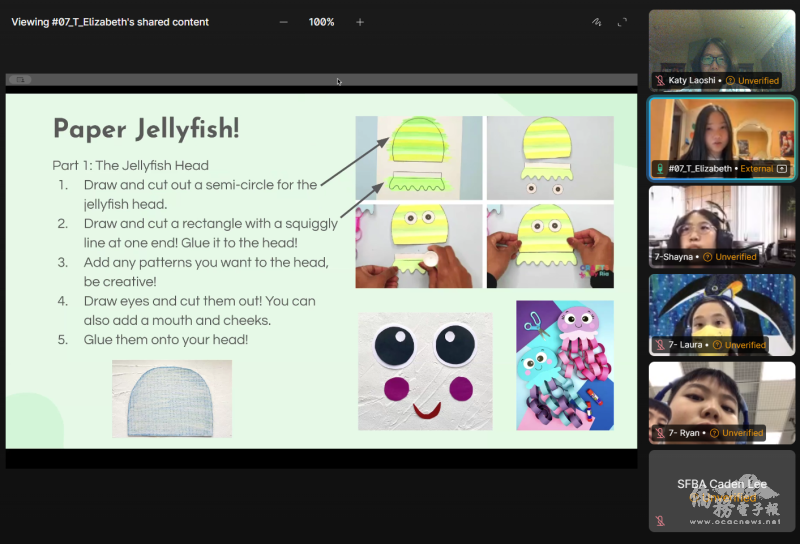Select 7-Shayna's video tile
The width and height of the screenshot is (800, 544).
[x=722, y=218]
